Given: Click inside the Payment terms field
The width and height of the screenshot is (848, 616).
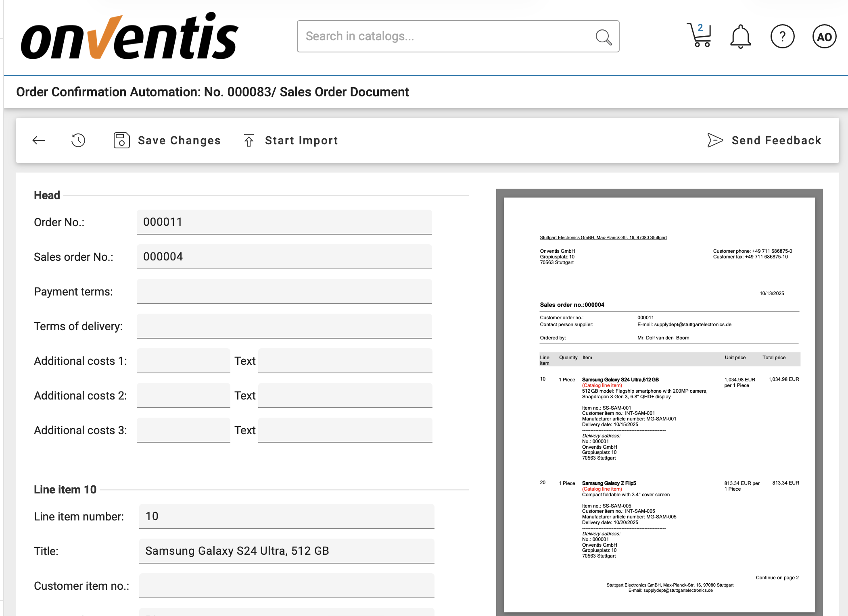Looking at the screenshot, I should point(284,291).
